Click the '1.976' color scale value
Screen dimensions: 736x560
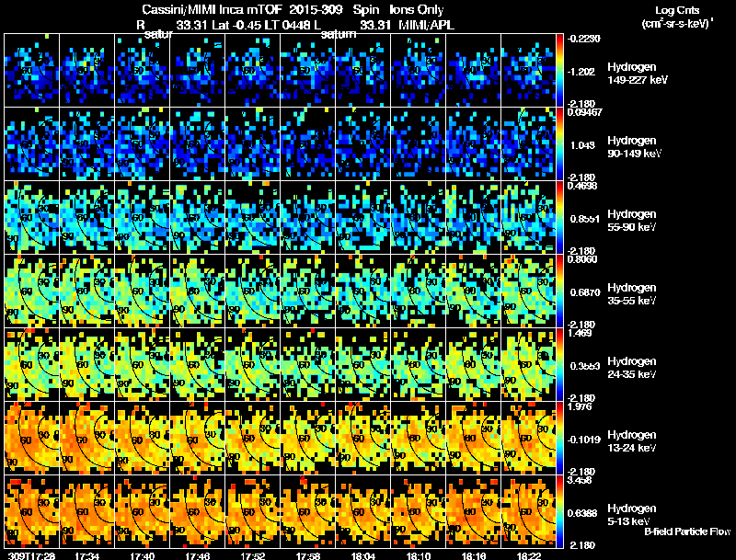click(x=580, y=406)
